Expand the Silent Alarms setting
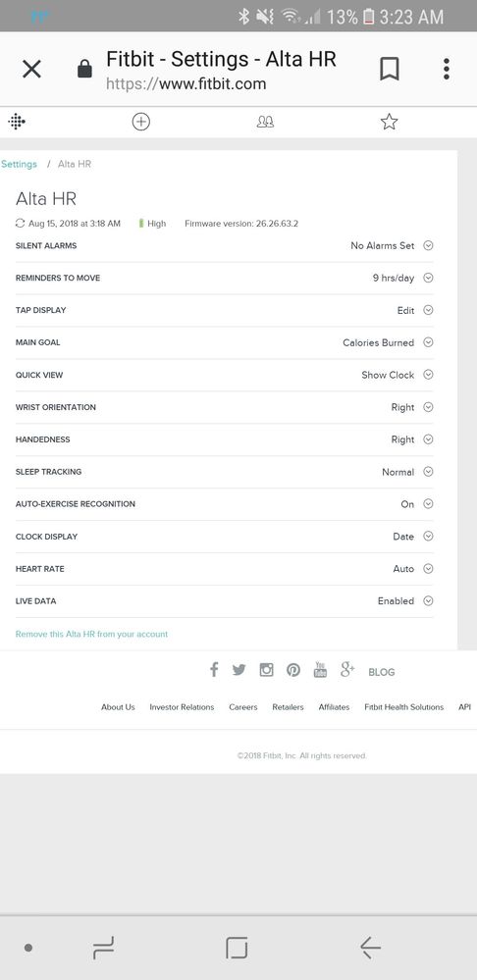477x980 pixels. [225, 245]
